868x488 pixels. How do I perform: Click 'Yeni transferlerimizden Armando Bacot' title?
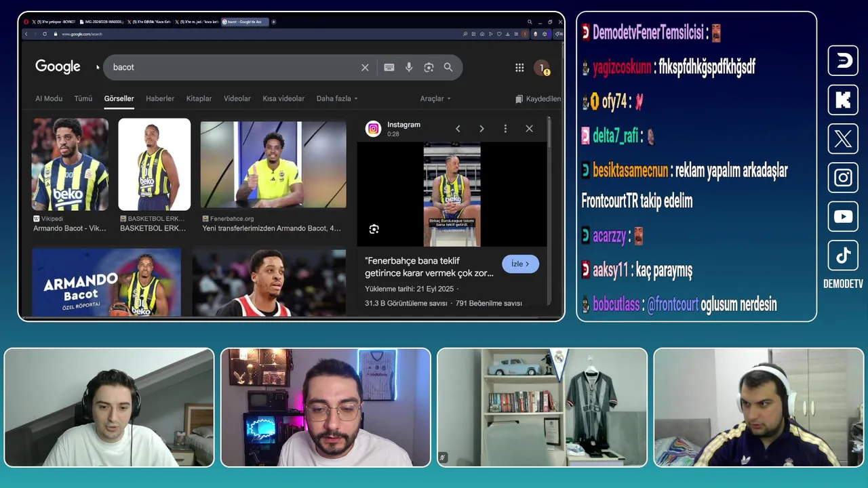pos(271,228)
